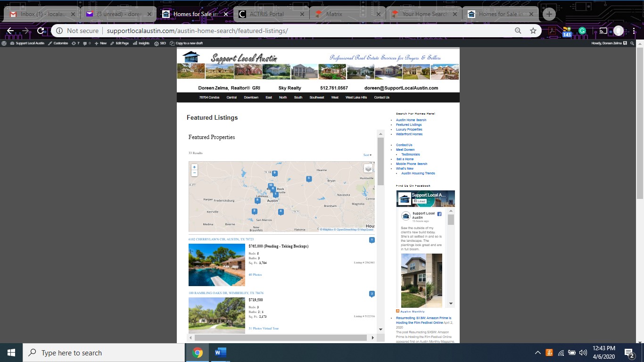Screen dimensions: 644x362
Task: Open Chrome from the taskbar
Action: [198, 353]
